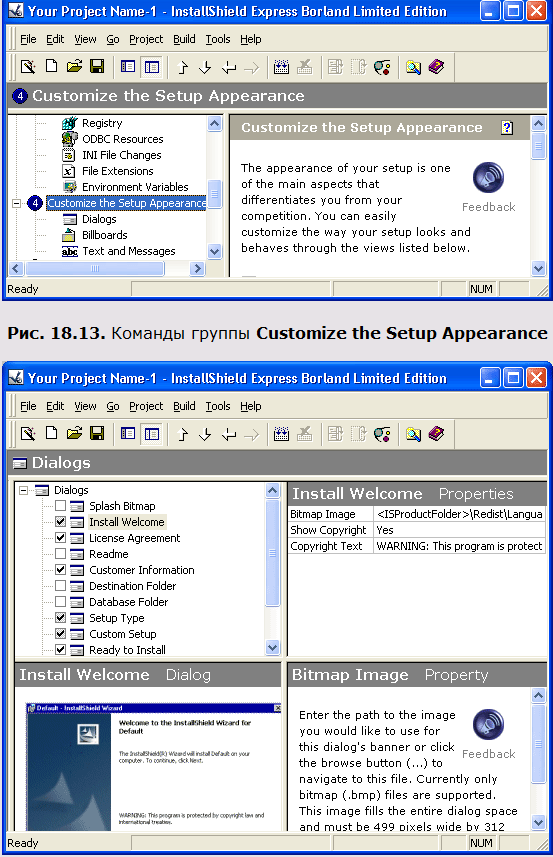This screenshot has height=857, width=553.
Task: Click Feedback speaker icon in Bitmap Image pane
Action: coord(489,724)
